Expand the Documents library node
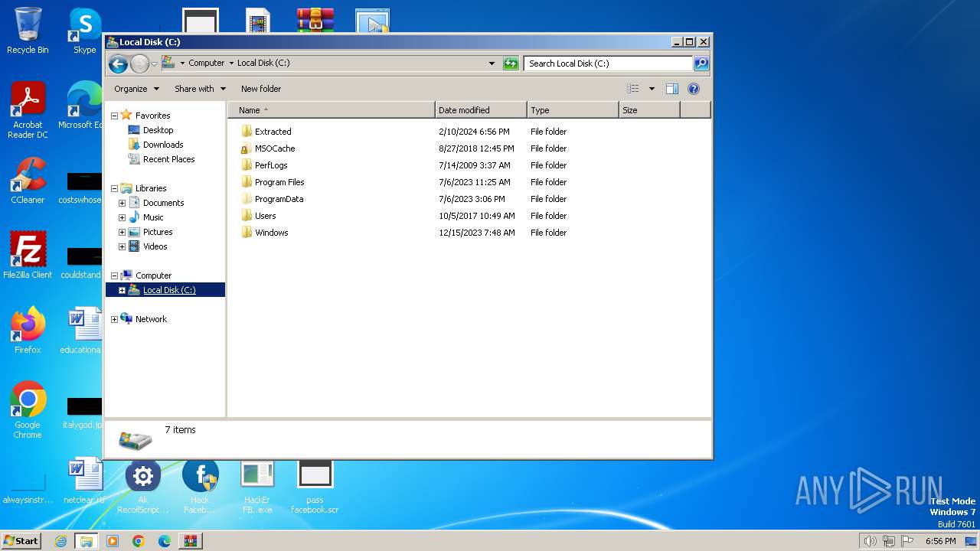 click(x=122, y=203)
